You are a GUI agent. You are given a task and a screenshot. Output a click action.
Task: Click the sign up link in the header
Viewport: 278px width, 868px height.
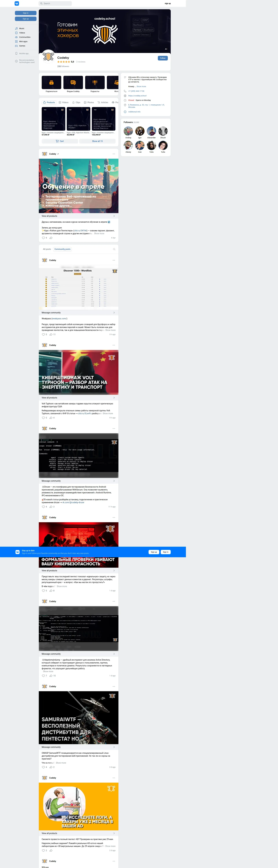pyautogui.click(x=168, y=3)
